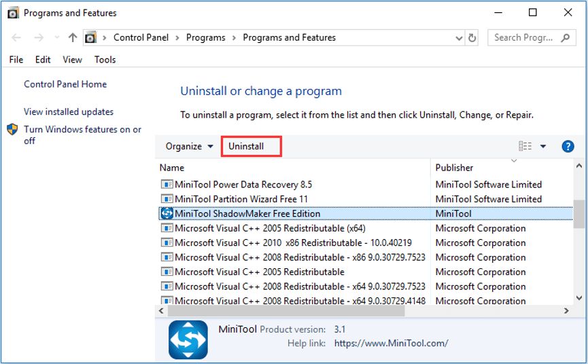Click the address bar Control Panel icon
This screenshot has width=588, height=364.
pyautogui.click(x=90, y=38)
